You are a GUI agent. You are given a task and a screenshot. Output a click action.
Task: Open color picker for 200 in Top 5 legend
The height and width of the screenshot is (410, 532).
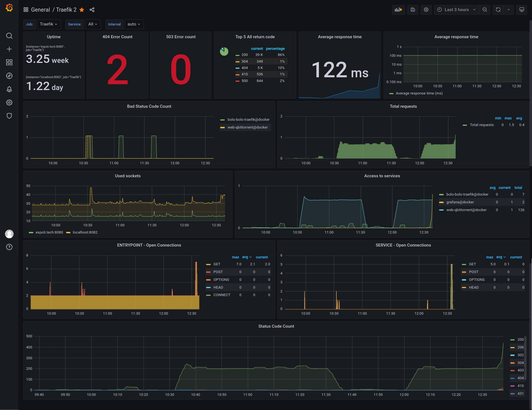237,55
